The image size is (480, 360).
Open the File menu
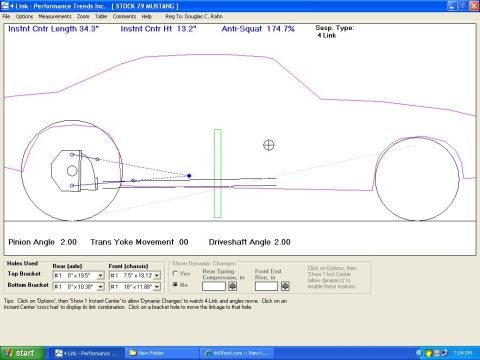tap(6, 16)
